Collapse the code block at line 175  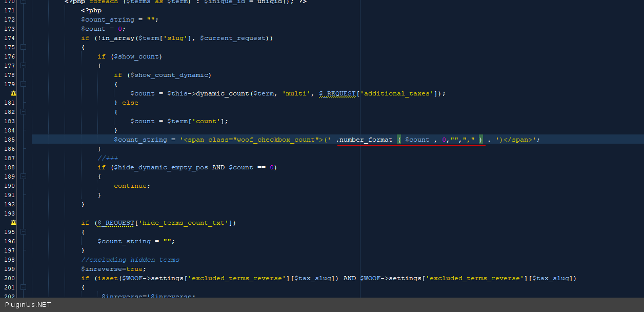(x=23, y=47)
